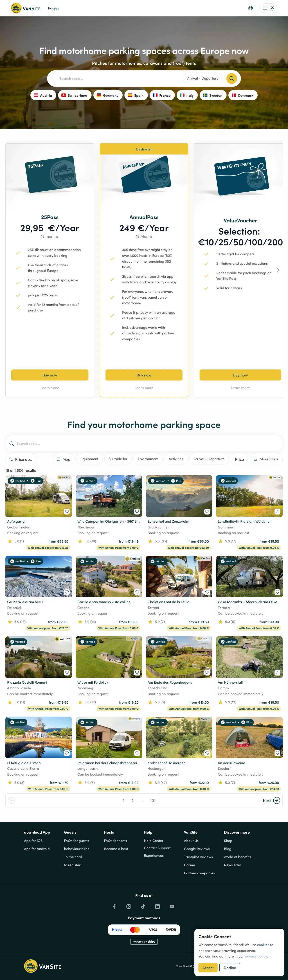Open the Instagram social icon
The height and width of the screenshot is (980, 288).
(129, 906)
